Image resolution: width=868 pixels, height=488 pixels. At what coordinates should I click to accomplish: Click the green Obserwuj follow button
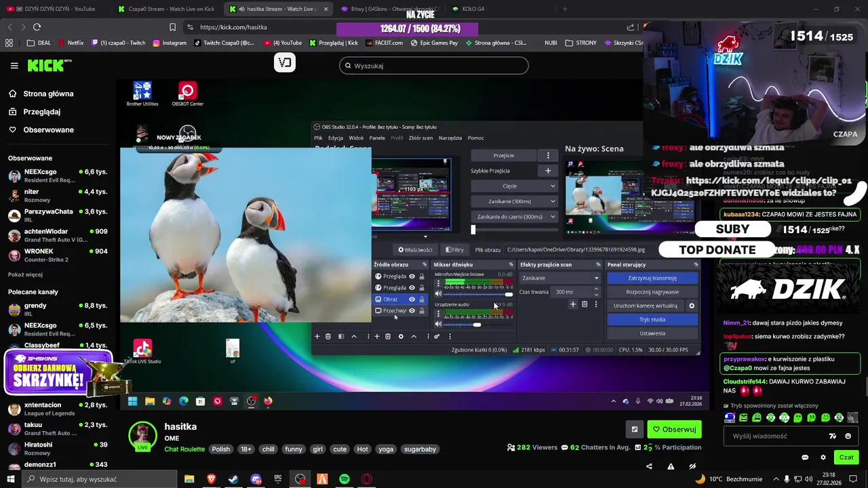[674, 429]
